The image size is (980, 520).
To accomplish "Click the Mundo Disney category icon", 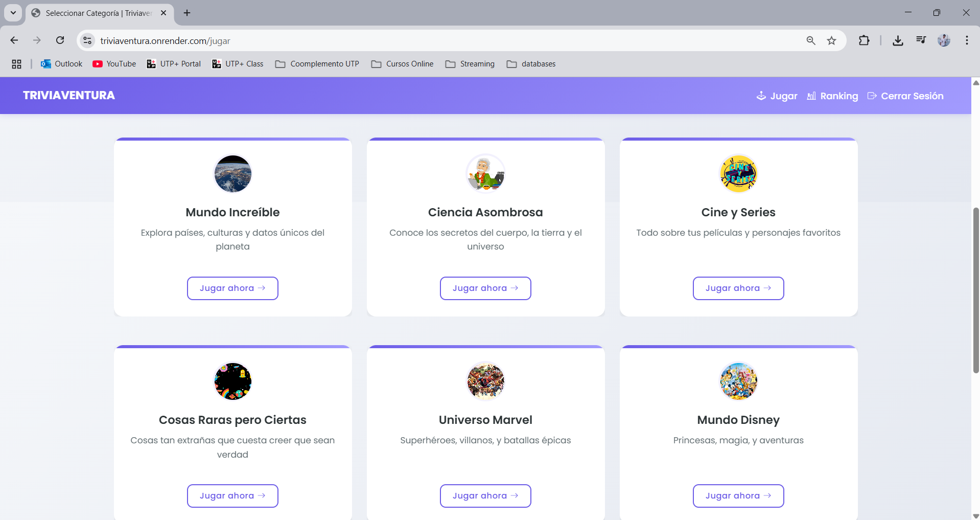I will (738, 381).
